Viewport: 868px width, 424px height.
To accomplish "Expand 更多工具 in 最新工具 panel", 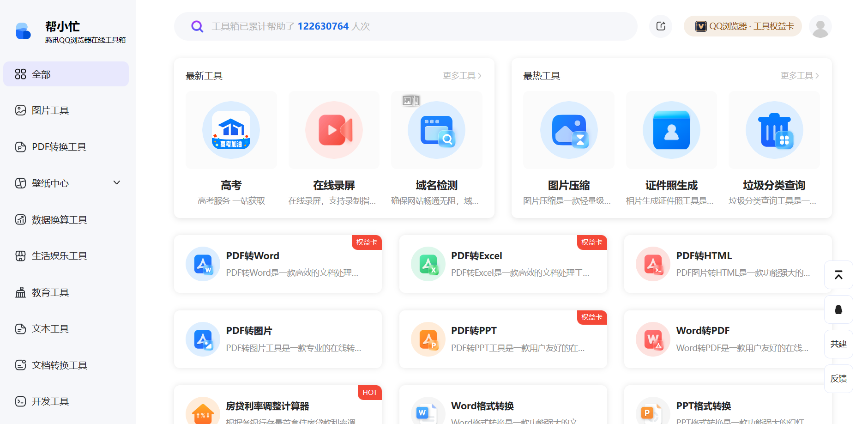I will pos(462,76).
